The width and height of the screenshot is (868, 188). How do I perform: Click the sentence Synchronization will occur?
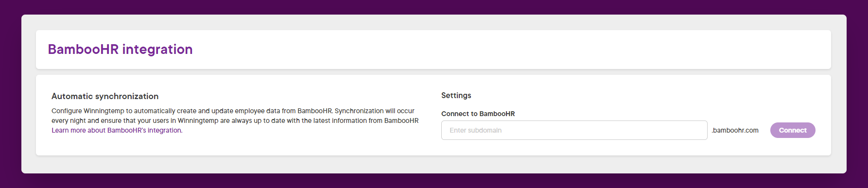(x=375, y=111)
